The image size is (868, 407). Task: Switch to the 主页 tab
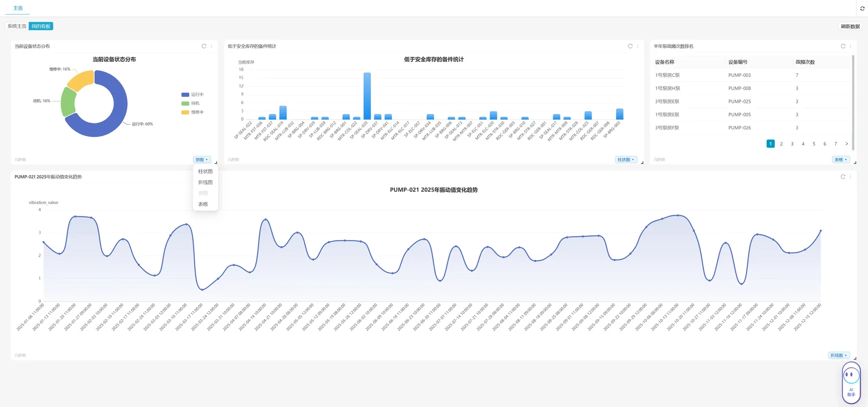pos(18,8)
